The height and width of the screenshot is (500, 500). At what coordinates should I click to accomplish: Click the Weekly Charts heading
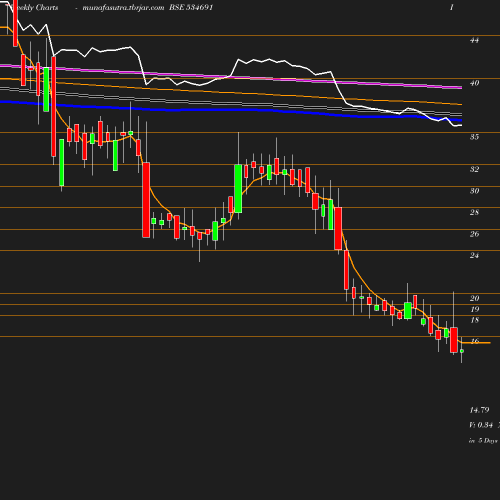[x=33, y=7]
